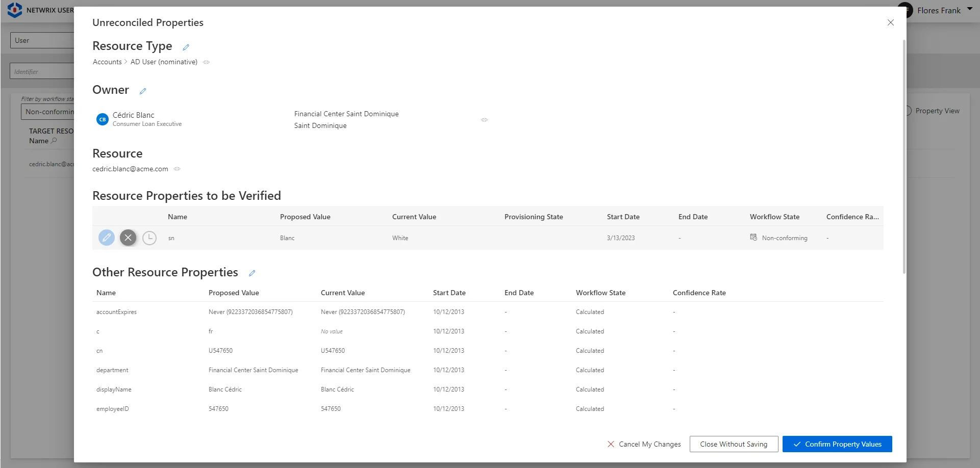Click Cédric Blanc's CB avatar
980x468 pixels.
click(102, 119)
